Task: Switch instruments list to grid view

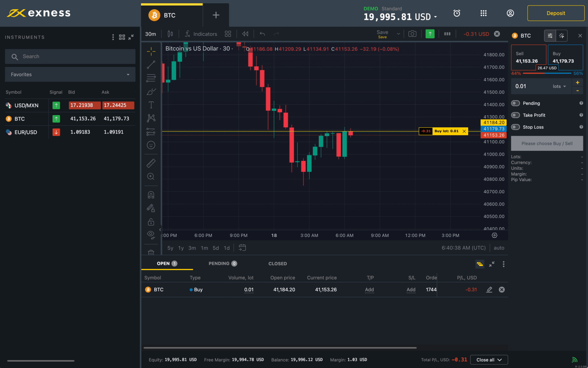Action: (x=122, y=37)
